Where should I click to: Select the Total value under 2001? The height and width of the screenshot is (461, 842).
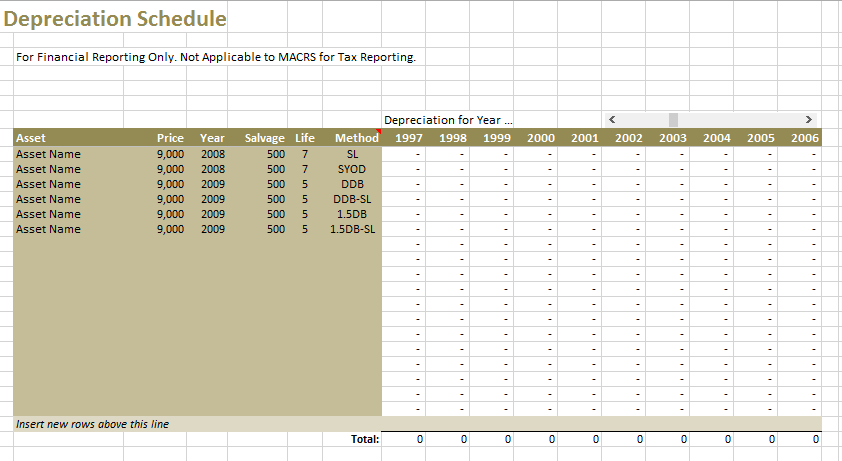point(595,439)
